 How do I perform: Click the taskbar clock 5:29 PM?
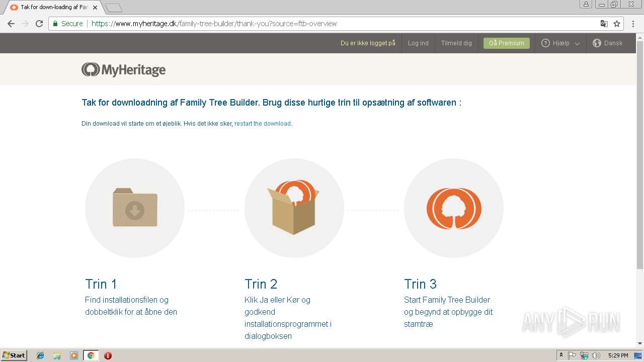pos(618,355)
